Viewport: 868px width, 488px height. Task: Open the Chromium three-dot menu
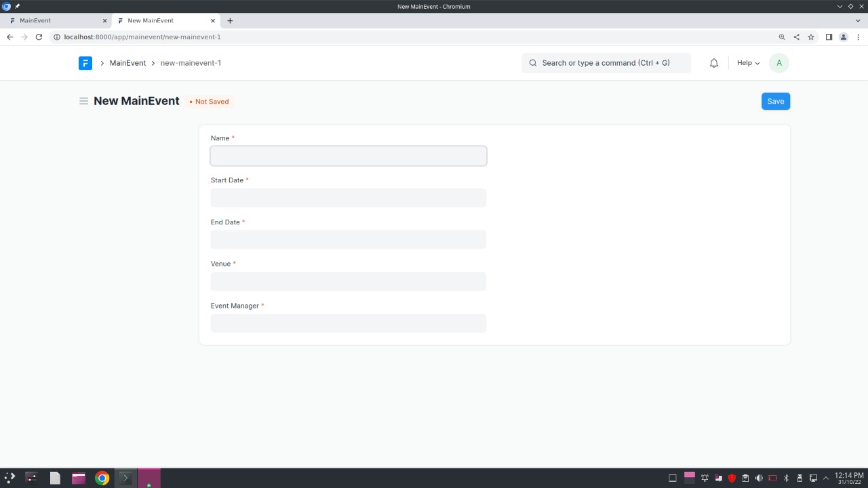coord(859,37)
